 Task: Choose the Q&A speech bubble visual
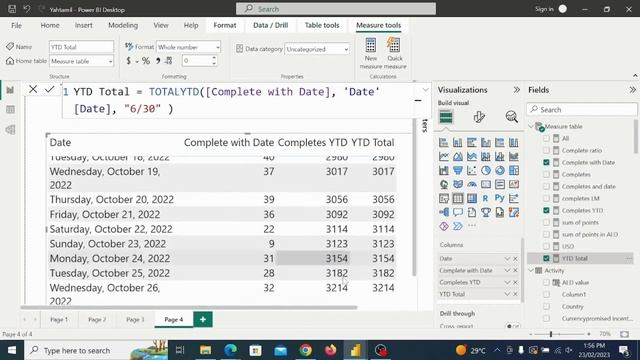pyautogui.click(x=458, y=212)
